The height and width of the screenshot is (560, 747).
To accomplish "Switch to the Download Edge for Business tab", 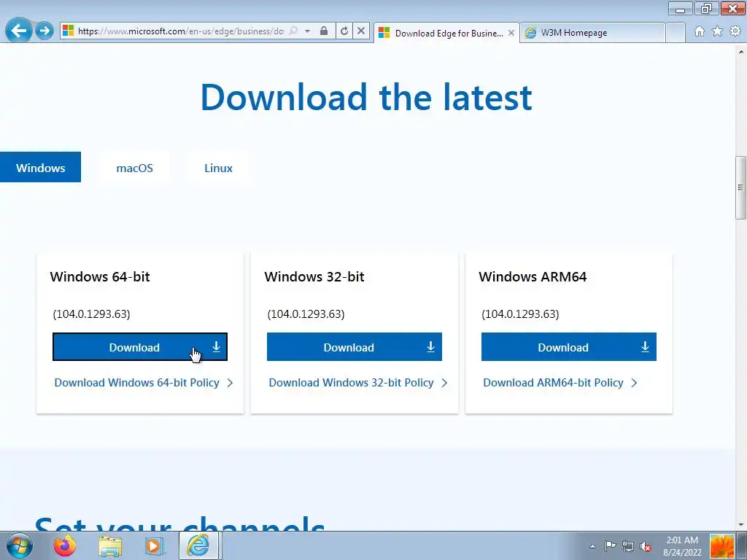I will click(x=448, y=33).
